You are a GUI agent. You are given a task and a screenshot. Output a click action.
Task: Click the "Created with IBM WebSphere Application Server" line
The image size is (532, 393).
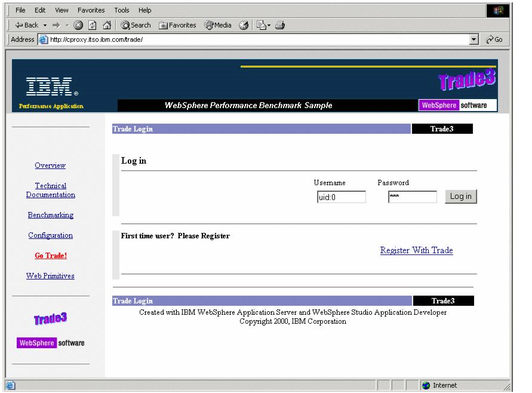pos(293,312)
